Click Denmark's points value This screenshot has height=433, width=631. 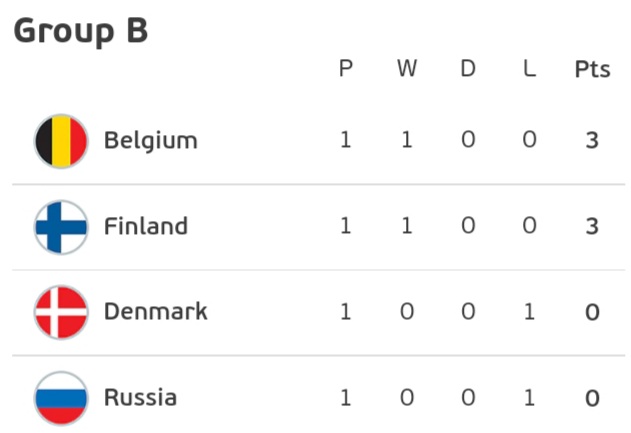[x=592, y=313]
